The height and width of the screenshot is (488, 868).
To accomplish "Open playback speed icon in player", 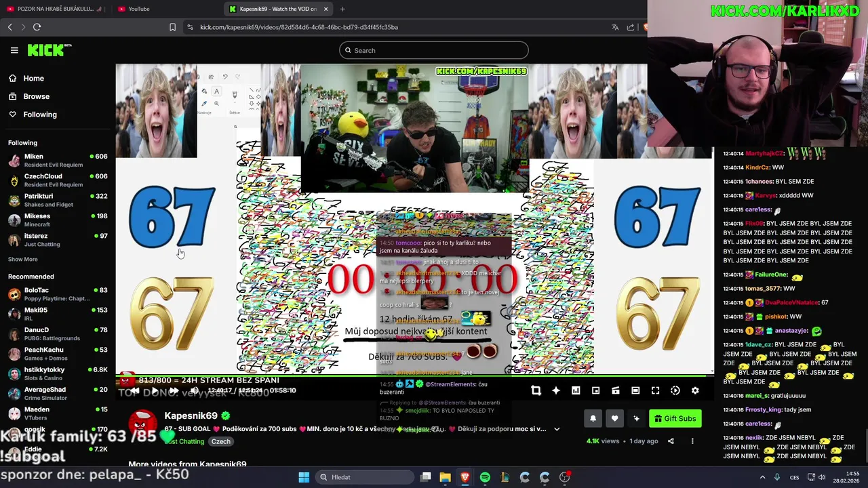I will (675, 390).
